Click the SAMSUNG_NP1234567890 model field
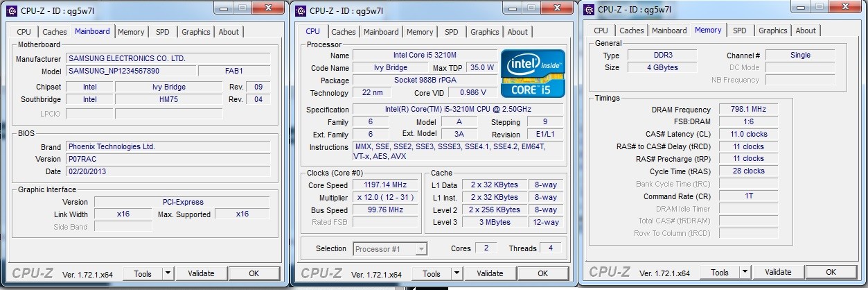Image resolution: width=868 pixels, height=290 pixels. point(130,71)
